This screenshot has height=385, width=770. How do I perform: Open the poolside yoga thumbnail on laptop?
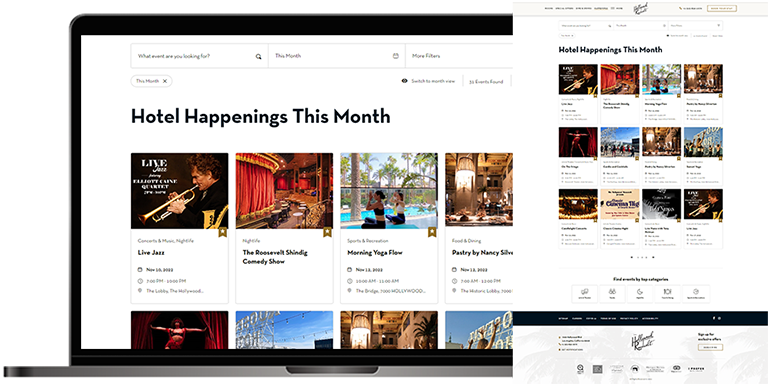(x=389, y=191)
